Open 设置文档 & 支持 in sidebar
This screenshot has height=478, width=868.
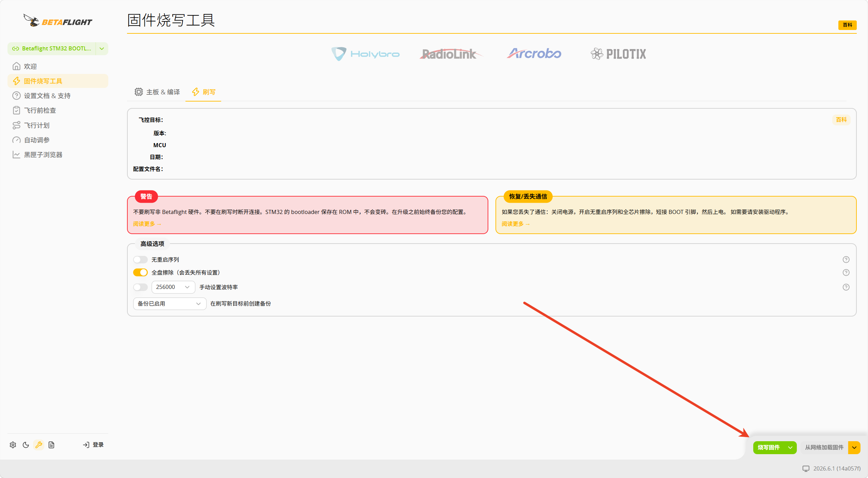click(58, 96)
